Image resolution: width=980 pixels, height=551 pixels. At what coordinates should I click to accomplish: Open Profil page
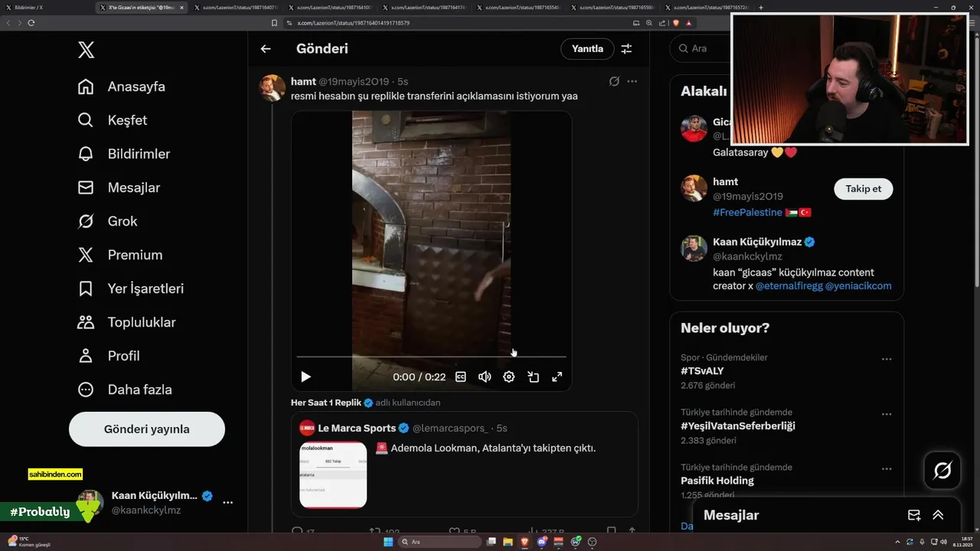tap(109, 356)
